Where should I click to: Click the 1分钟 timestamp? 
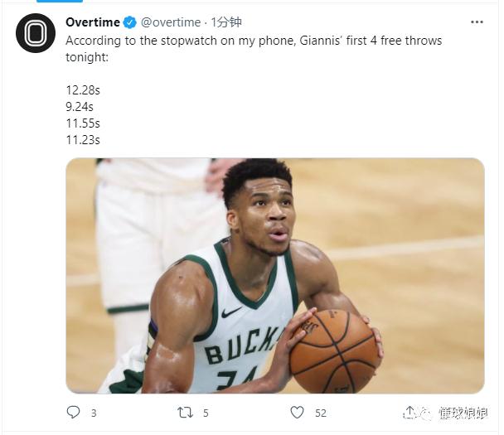click(x=225, y=22)
